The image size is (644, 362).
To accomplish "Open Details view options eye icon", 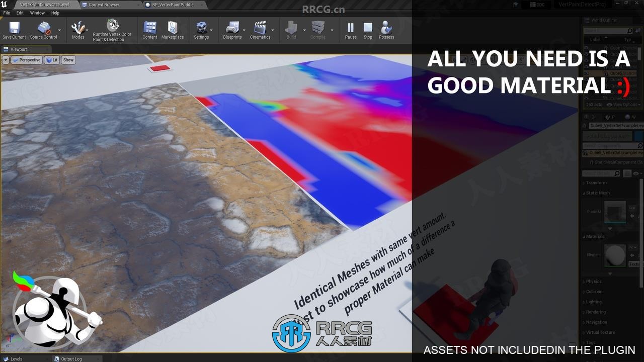I will click(636, 173).
